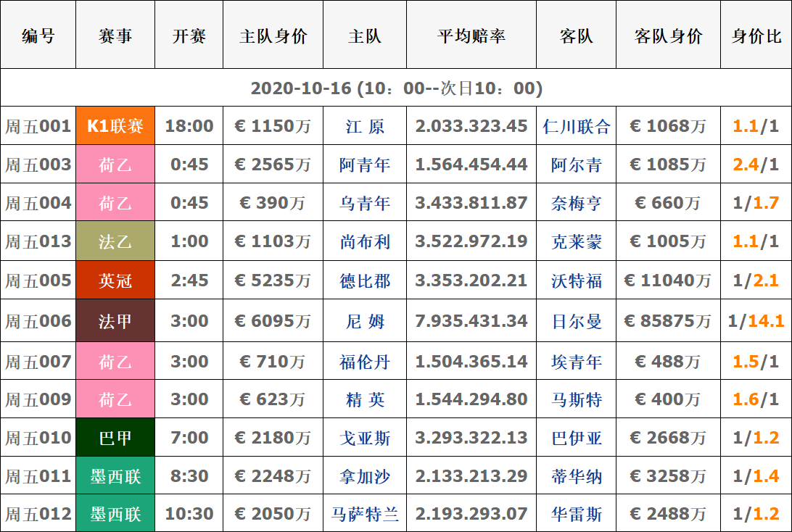Open home team 马萨特兰 link
The height and width of the screenshot is (532, 792).
(x=365, y=514)
